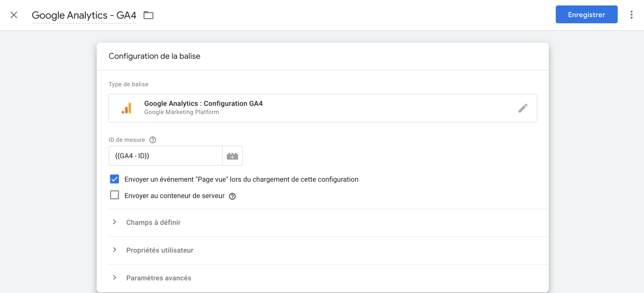Enable the Envoyer au conteneur de serveur checkbox
This screenshot has width=644, height=293.
point(115,195)
